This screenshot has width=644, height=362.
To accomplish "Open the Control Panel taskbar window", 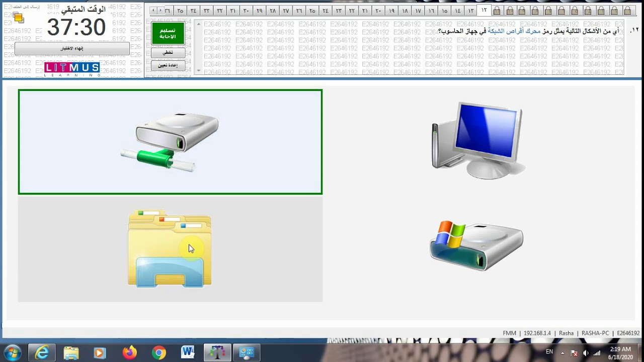I will 247,353.
